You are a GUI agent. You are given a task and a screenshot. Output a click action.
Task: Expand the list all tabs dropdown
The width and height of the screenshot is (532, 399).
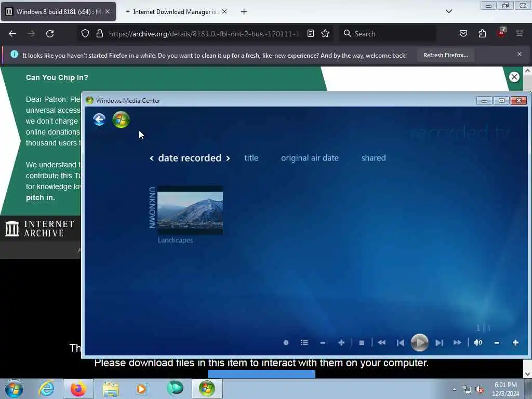point(449,11)
